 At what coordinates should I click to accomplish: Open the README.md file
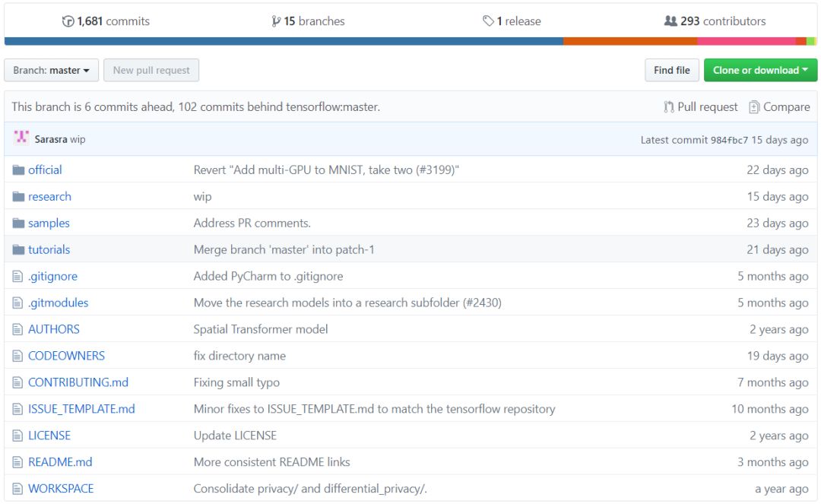[60, 462]
